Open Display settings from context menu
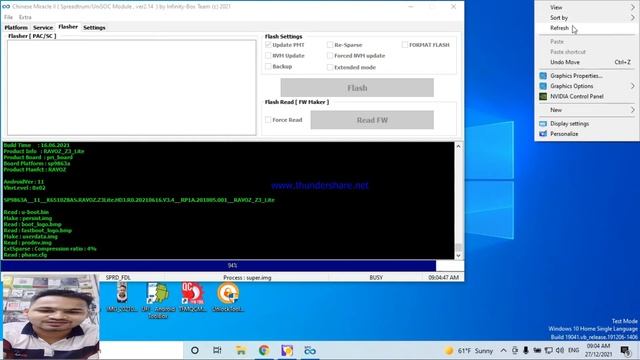This screenshot has width=640, height=360. coord(587,123)
